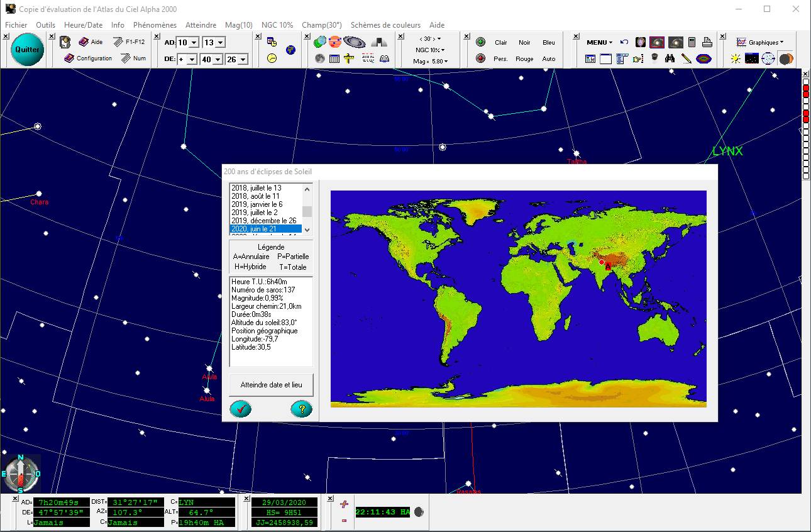Open the DE sign dropdown showing +
811x532 pixels.
[192, 59]
